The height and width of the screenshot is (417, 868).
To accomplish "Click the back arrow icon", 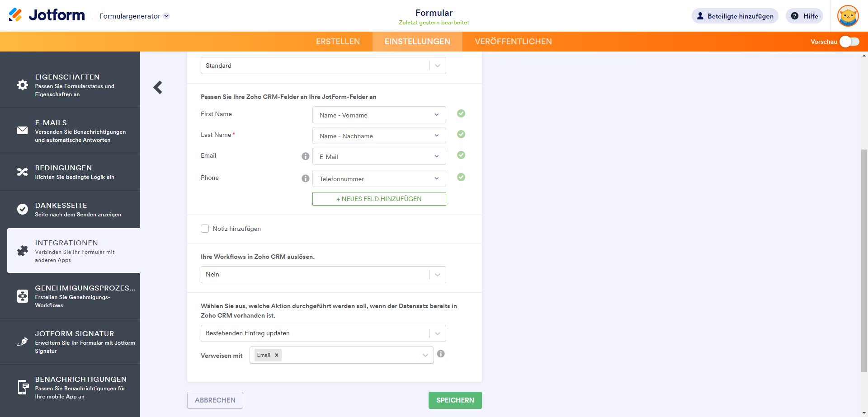I will click(158, 87).
